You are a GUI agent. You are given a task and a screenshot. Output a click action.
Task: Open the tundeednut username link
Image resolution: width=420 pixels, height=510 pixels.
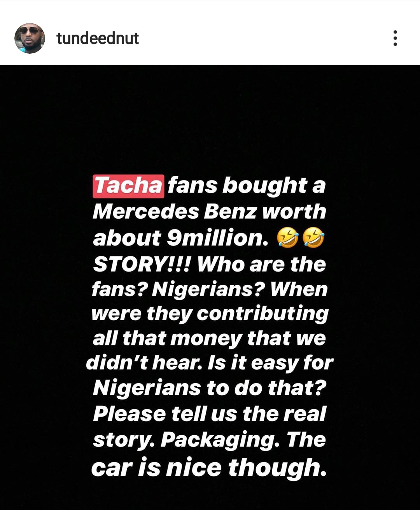point(98,38)
